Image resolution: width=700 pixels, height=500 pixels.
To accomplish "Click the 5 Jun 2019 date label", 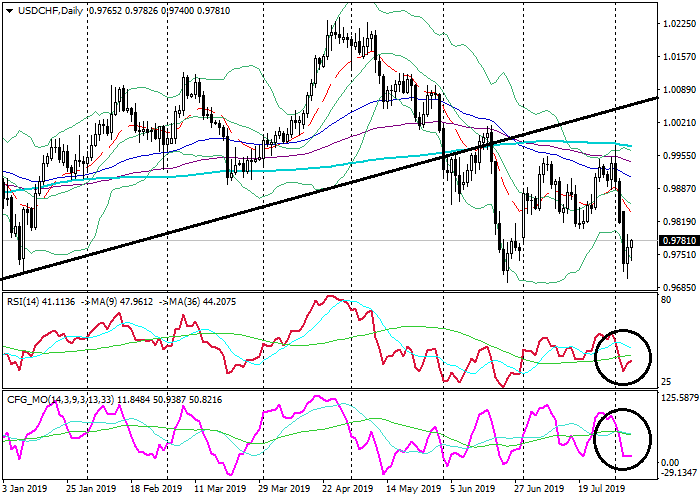I will coord(474,491).
